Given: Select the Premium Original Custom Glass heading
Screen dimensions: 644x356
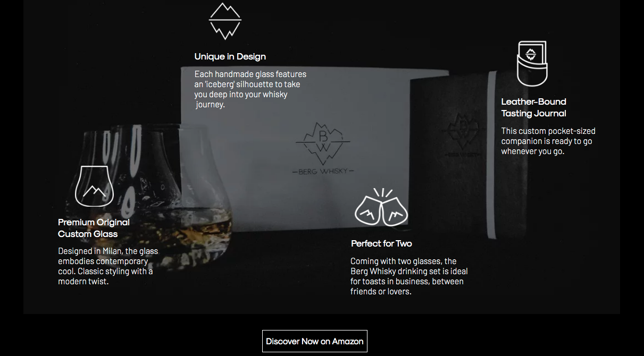Looking at the screenshot, I should 94,228.
